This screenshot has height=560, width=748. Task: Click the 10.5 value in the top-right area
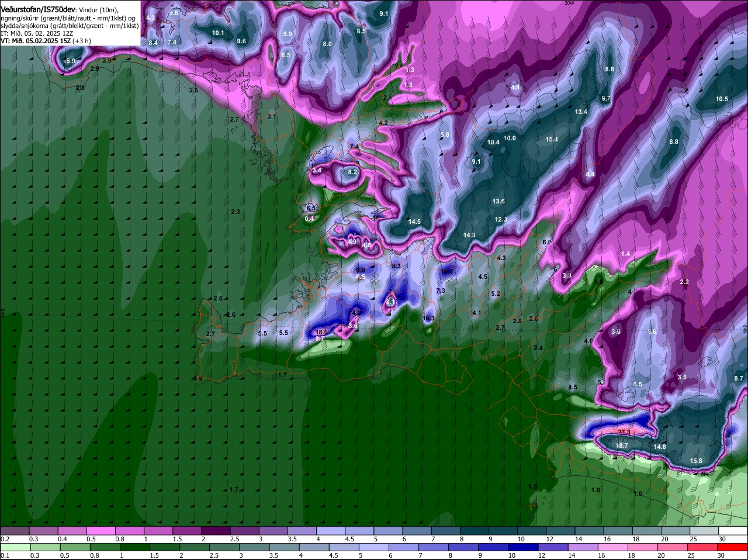click(722, 99)
